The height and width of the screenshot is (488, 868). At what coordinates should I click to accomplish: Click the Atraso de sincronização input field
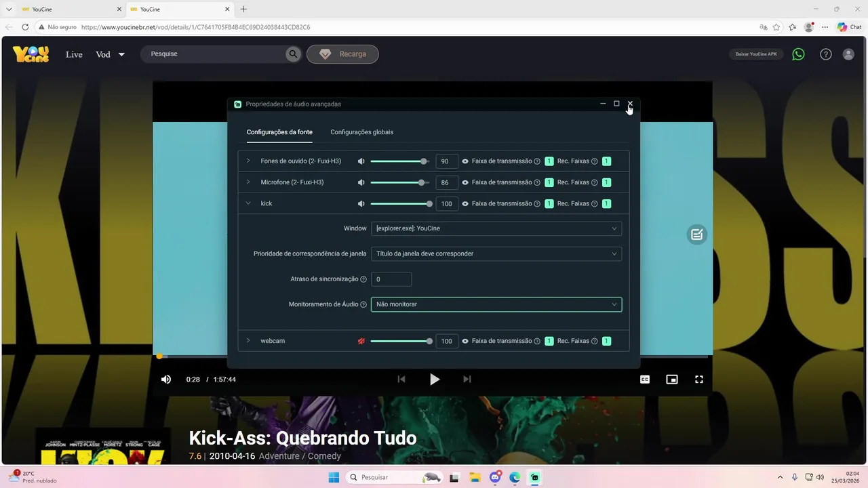pyautogui.click(x=391, y=279)
